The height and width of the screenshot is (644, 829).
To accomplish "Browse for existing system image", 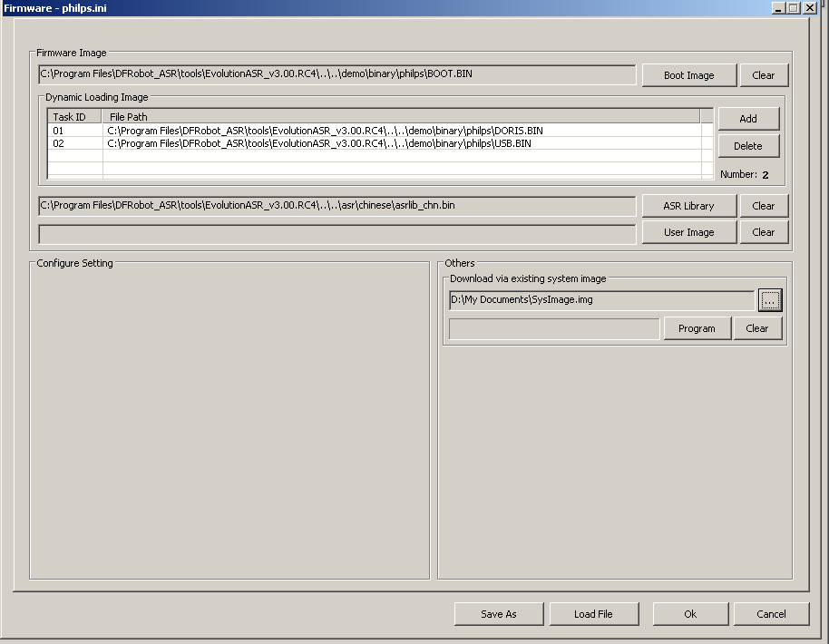I will click(770, 300).
